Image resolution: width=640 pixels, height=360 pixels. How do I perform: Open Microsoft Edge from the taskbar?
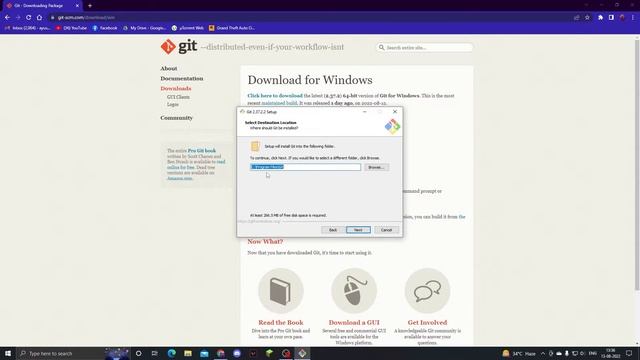pyautogui.click(x=171, y=353)
